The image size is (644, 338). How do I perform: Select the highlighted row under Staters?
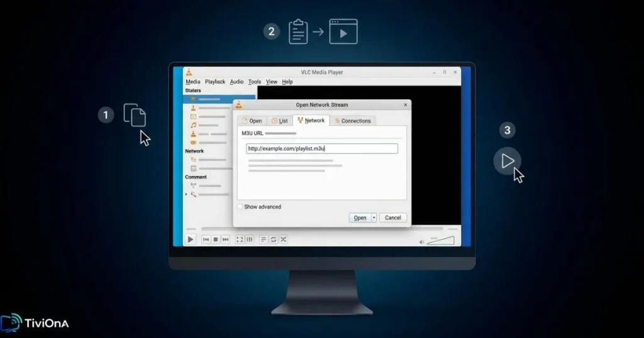coord(219,99)
